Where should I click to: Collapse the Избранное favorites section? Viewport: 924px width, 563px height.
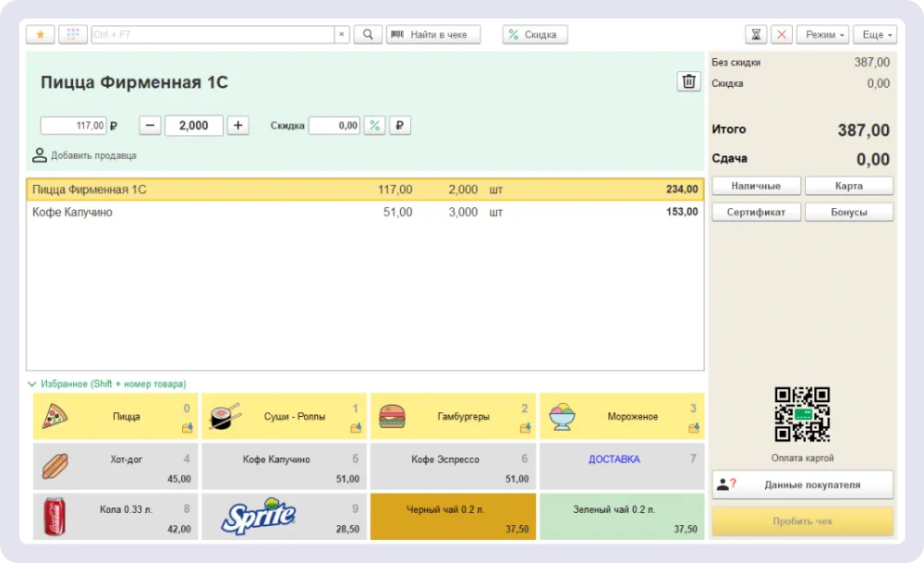coord(32,384)
